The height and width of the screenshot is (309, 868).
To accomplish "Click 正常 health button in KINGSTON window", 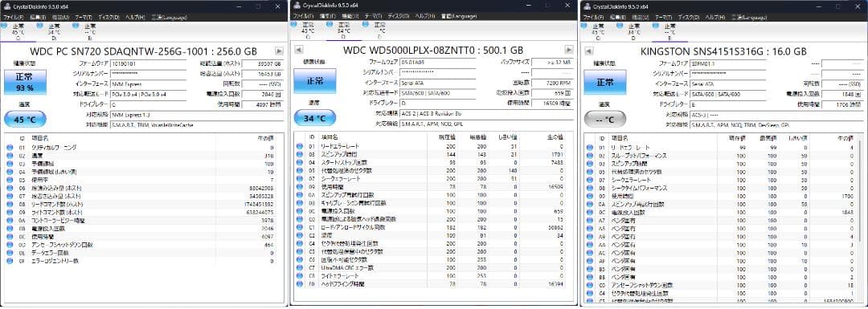I will 604,83.
